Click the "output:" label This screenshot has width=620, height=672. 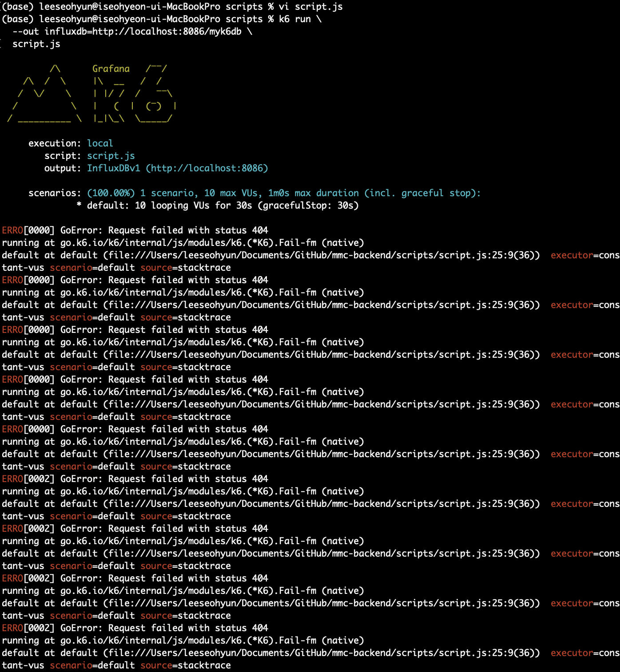(x=63, y=168)
